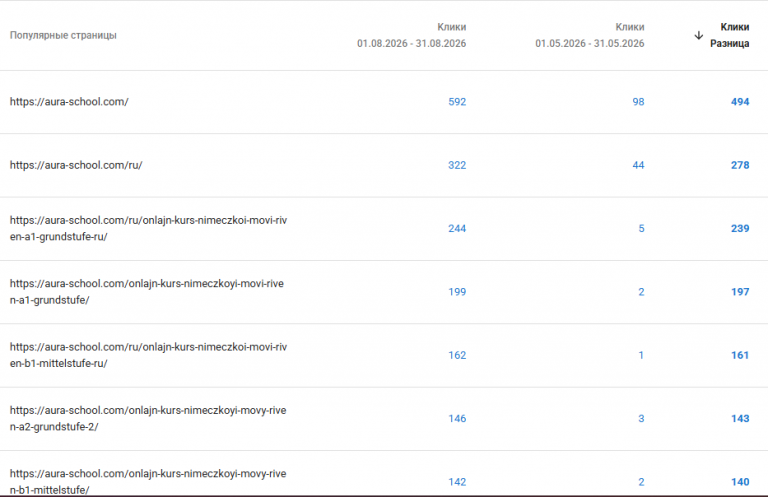Select the 162 clicks value
Viewport: 768px width, 497px height.
coord(457,355)
